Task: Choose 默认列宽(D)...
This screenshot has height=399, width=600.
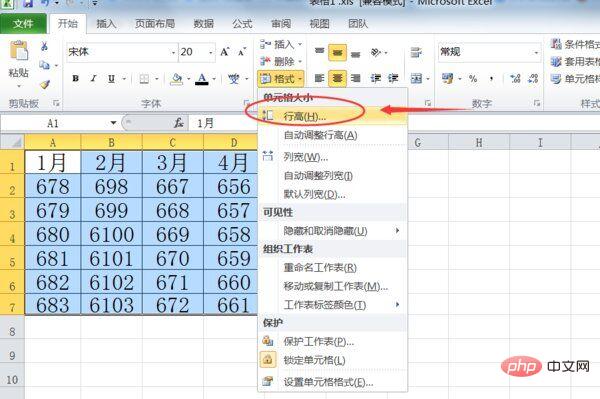Action: 333,194
